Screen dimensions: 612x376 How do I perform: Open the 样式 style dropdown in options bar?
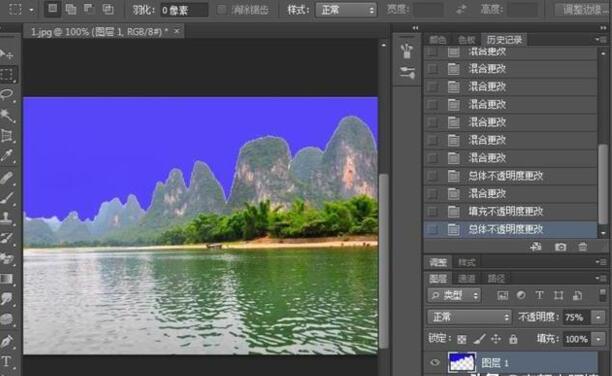346,10
